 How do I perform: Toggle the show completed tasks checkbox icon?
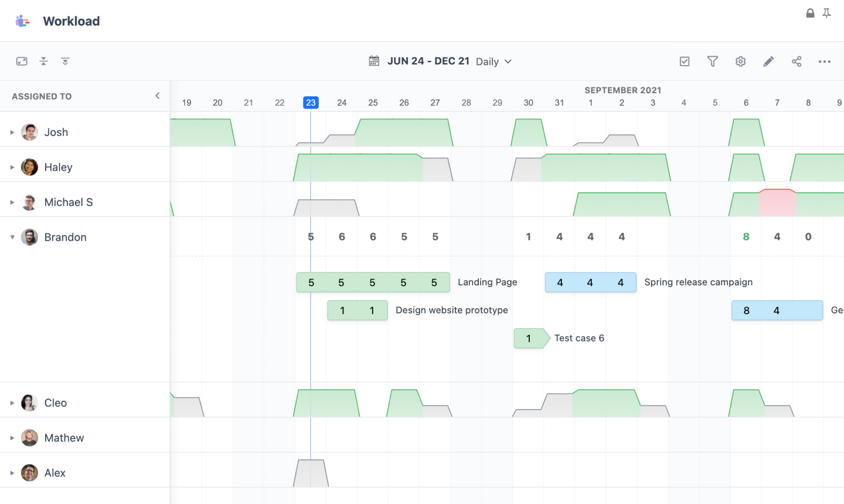click(x=685, y=62)
